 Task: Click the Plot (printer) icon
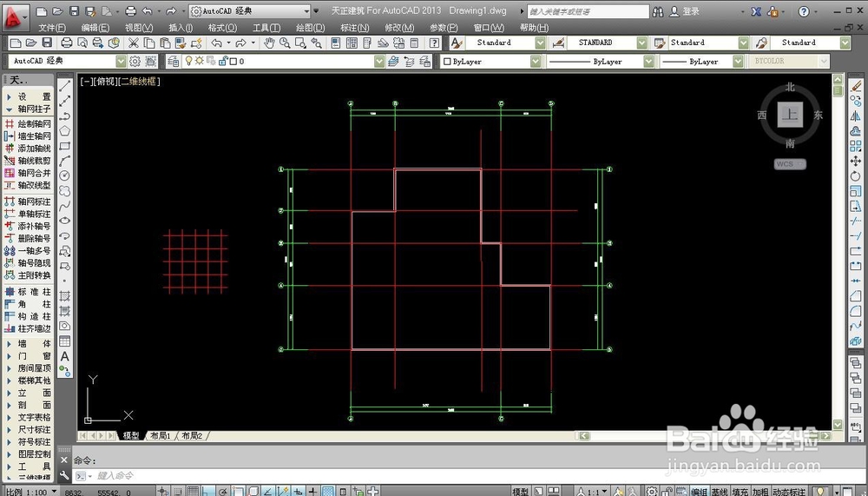tap(67, 43)
